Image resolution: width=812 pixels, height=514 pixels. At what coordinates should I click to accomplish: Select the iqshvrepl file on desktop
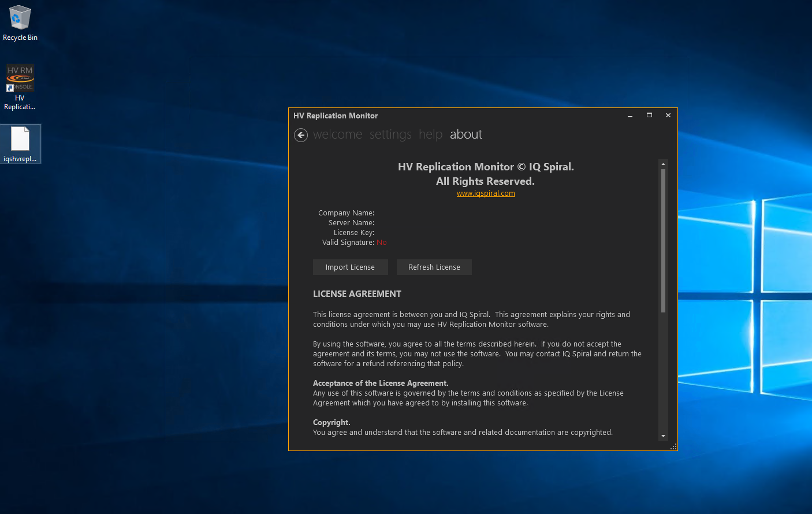pos(20,144)
